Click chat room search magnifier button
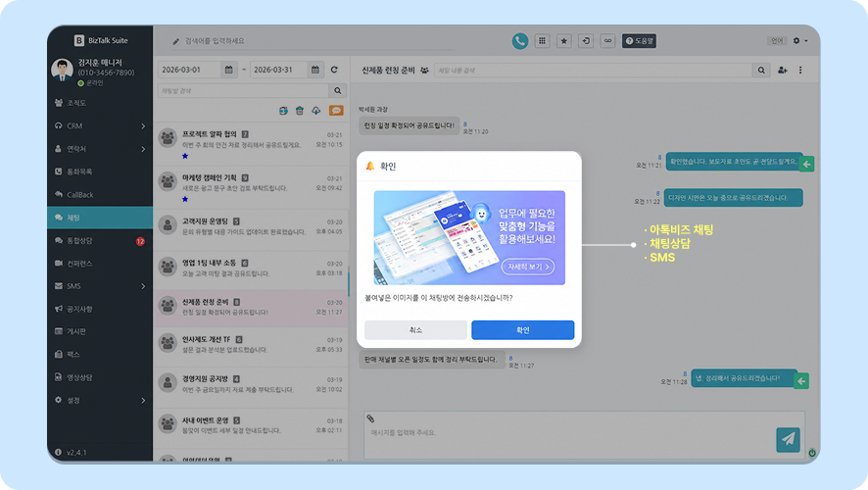The height and width of the screenshot is (490, 868). pos(338,91)
